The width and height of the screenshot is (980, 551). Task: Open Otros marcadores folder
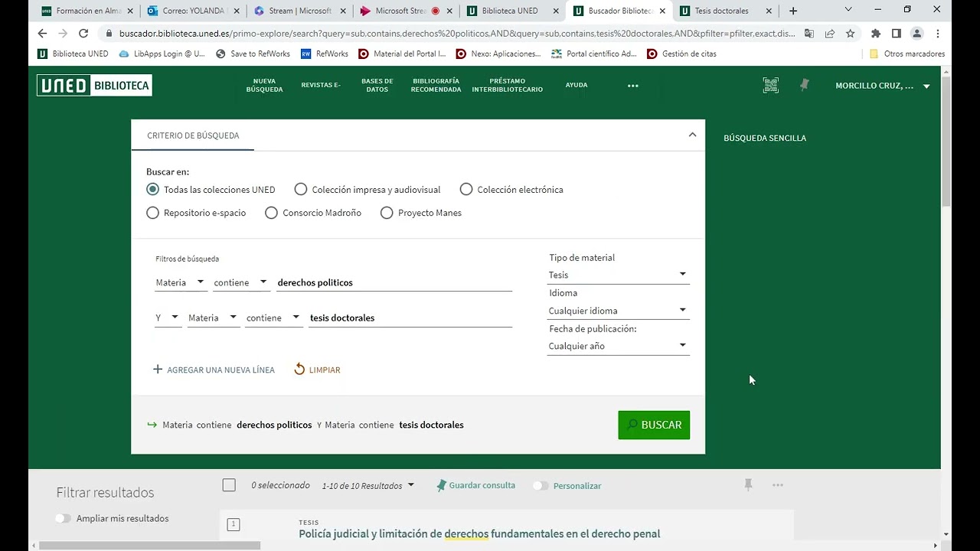click(906, 54)
